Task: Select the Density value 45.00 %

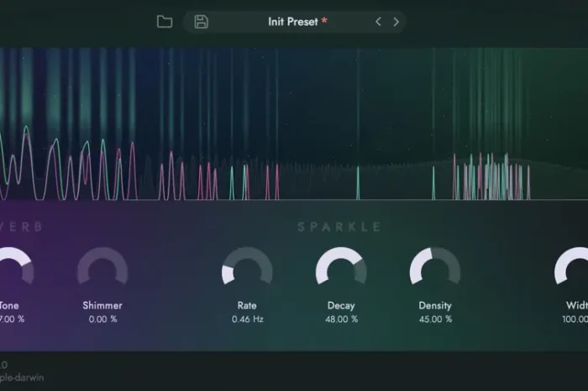Action: tap(435, 320)
